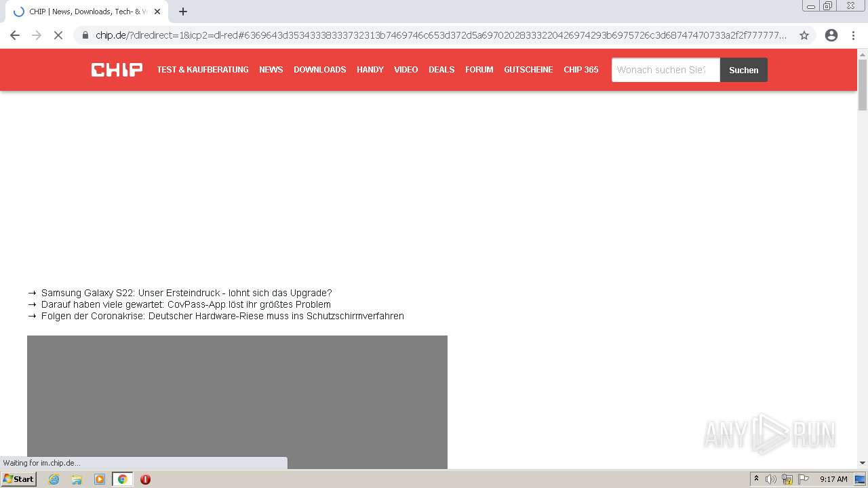Open the CovPass-App article link
Viewport: 868px width, 488px height.
186,304
